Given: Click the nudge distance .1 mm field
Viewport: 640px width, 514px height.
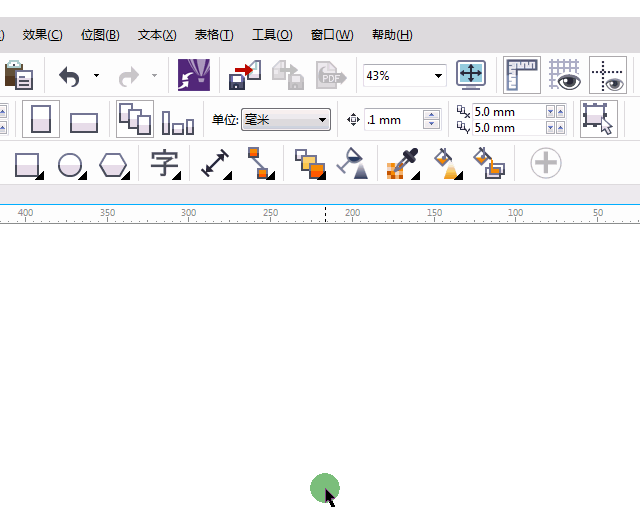Looking at the screenshot, I should [x=393, y=120].
